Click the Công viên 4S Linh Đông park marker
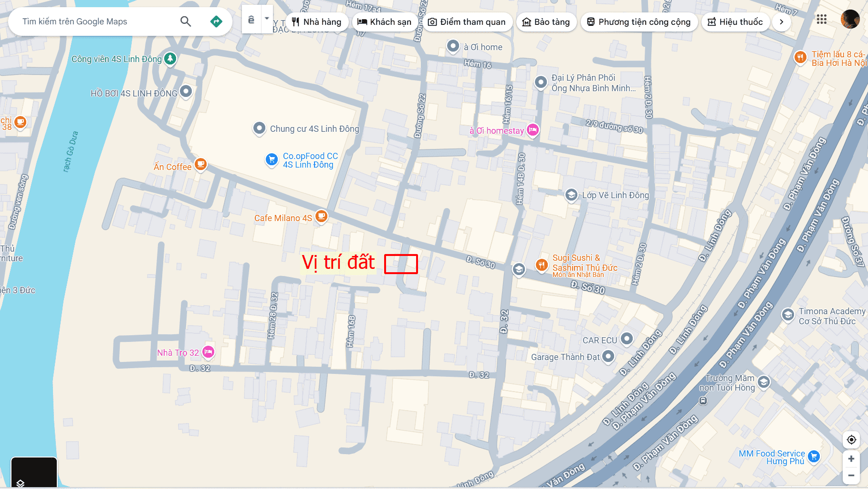The width and height of the screenshot is (868, 489). 170,59
